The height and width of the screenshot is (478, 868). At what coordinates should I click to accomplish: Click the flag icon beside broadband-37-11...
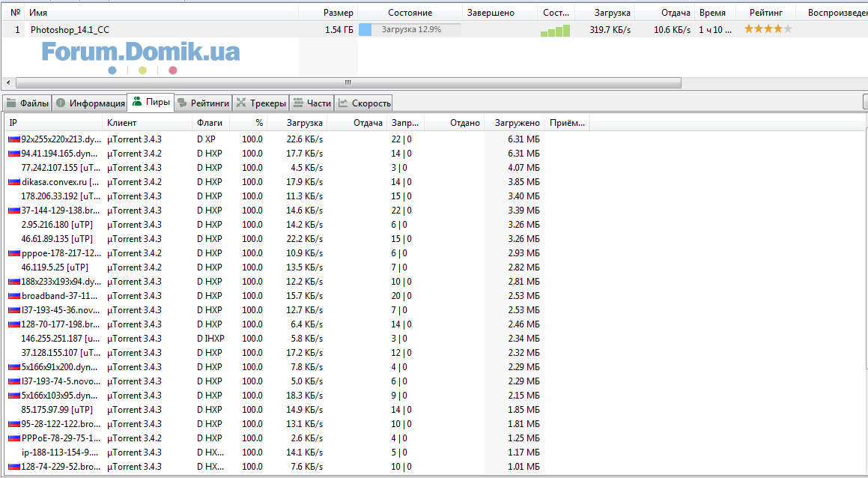tap(14, 296)
